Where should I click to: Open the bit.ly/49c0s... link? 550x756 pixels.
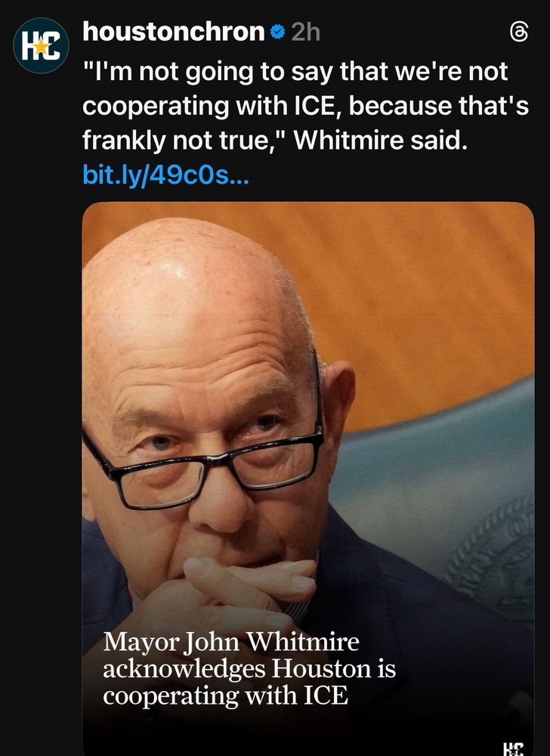point(165,175)
